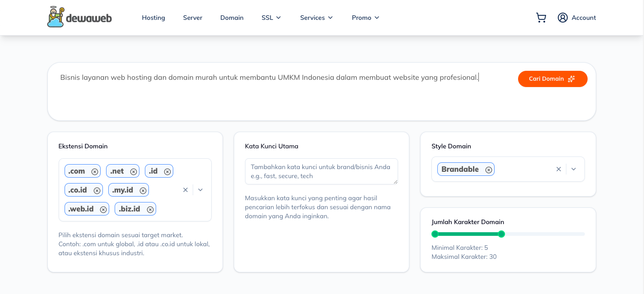Click the maximum character slider handle
Screen dimensions: 644x294
501,234
